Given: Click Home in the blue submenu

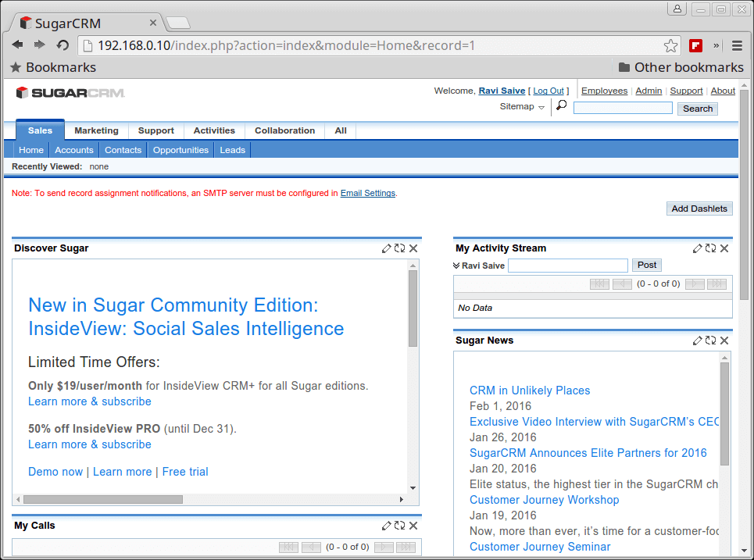Looking at the screenshot, I should 31,150.
